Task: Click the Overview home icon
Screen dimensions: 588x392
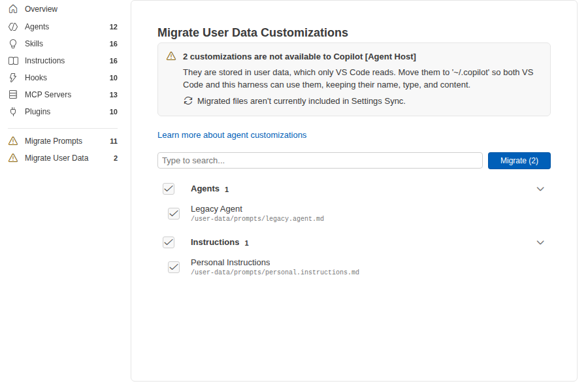Action: pyautogui.click(x=13, y=9)
